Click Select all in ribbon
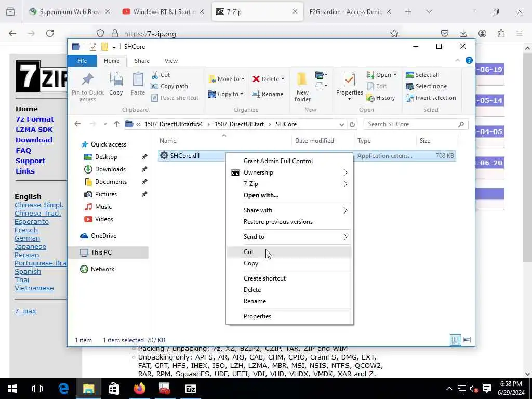The width and height of the screenshot is (532, 399). tap(422, 75)
